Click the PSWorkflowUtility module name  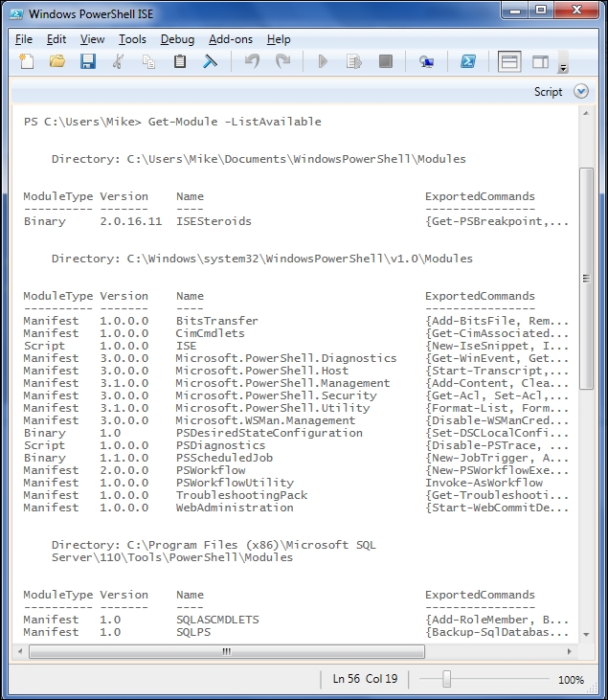point(235,483)
